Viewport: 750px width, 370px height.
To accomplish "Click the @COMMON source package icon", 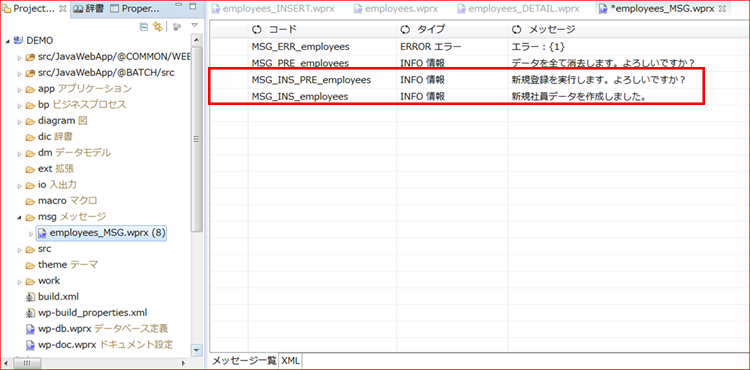I will 30,57.
